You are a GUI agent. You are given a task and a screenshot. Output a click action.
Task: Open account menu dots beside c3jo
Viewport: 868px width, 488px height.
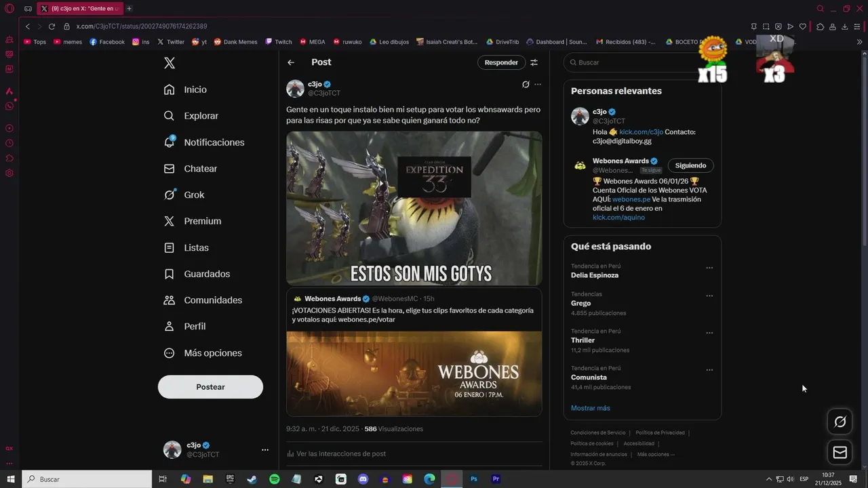pyautogui.click(x=265, y=450)
